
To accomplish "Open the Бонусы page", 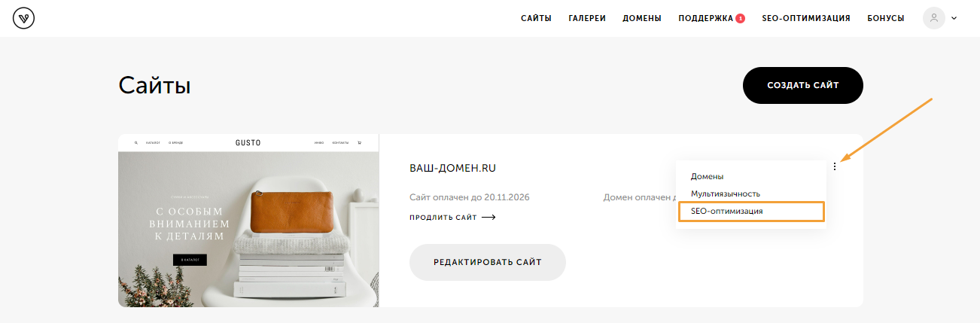I will (886, 18).
